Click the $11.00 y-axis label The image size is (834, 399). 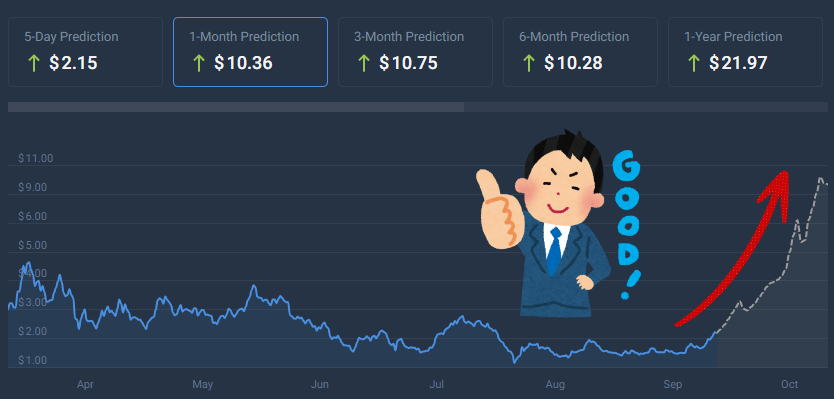point(35,159)
